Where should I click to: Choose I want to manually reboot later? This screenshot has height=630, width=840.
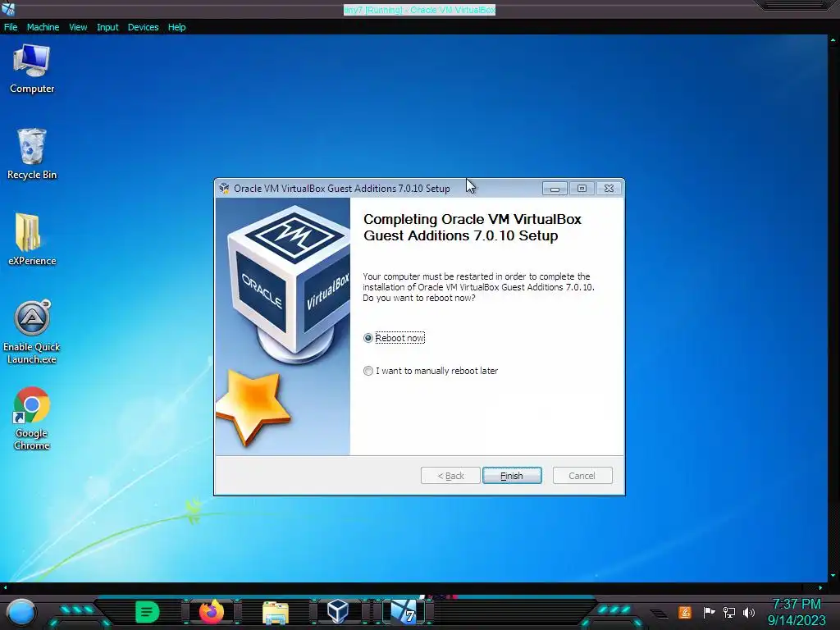[x=368, y=371]
